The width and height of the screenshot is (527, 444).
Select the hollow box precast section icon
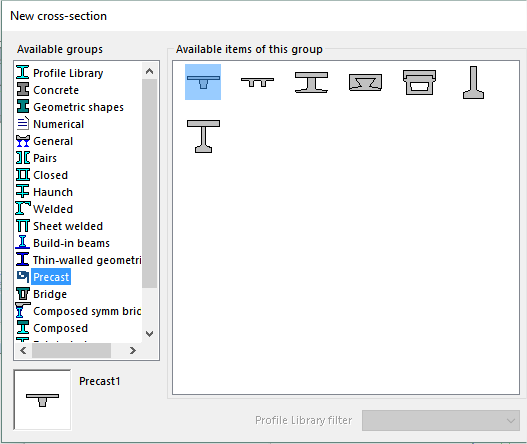[419, 82]
